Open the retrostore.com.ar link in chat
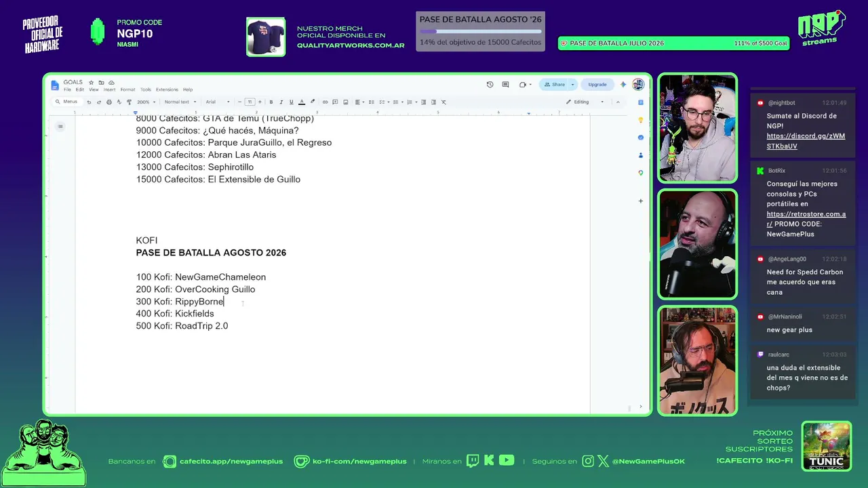The width and height of the screenshot is (868, 488). coord(805,219)
